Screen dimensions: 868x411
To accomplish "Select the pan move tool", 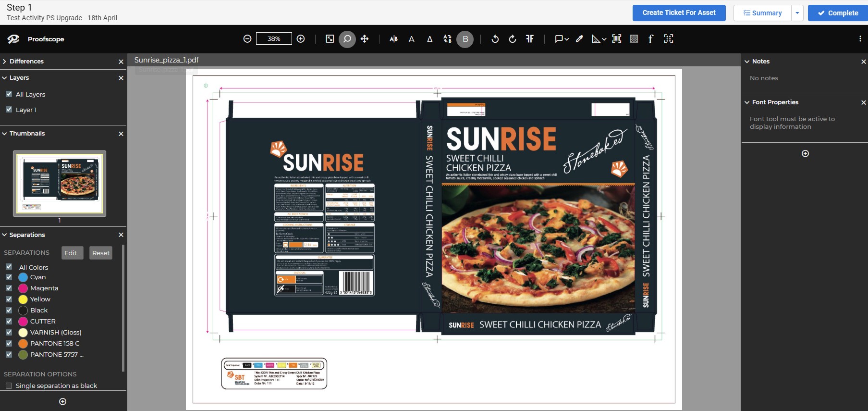I will point(365,39).
